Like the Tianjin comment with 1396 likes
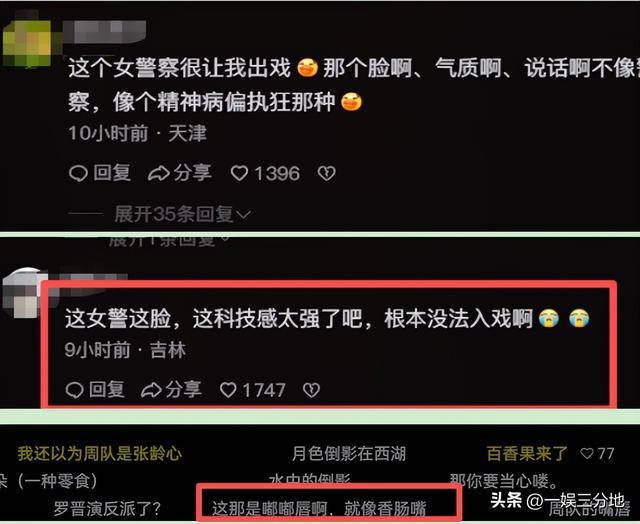The image size is (640, 524). pos(239,173)
